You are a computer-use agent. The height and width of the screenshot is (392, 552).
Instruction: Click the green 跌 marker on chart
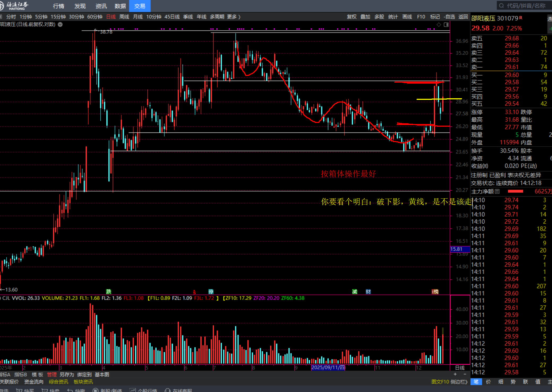pyautogui.click(x=108, y=292)
